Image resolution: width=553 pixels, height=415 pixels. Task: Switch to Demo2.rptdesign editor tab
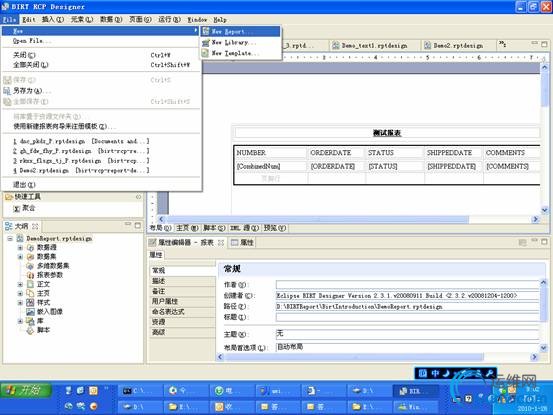(x=458, y=45)
